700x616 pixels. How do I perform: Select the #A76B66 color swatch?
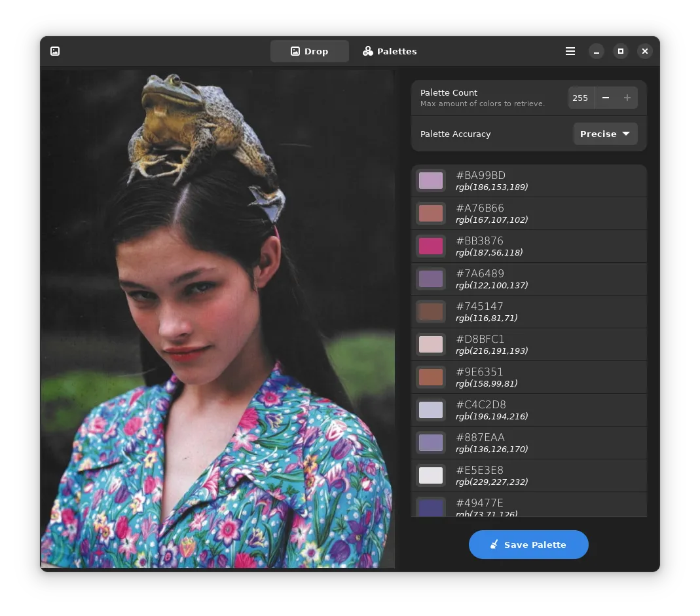[431, 214]
